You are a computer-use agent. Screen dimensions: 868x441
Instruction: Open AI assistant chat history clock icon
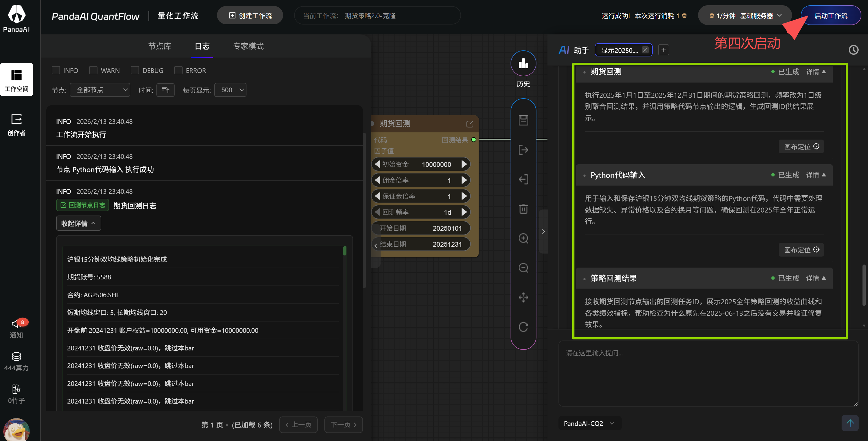(x=853, y=50)
